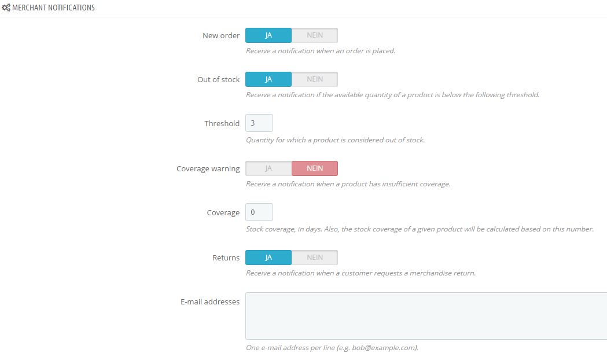
Task: Focus the Threshold quantity input field
Action: (x=259, y=123)
